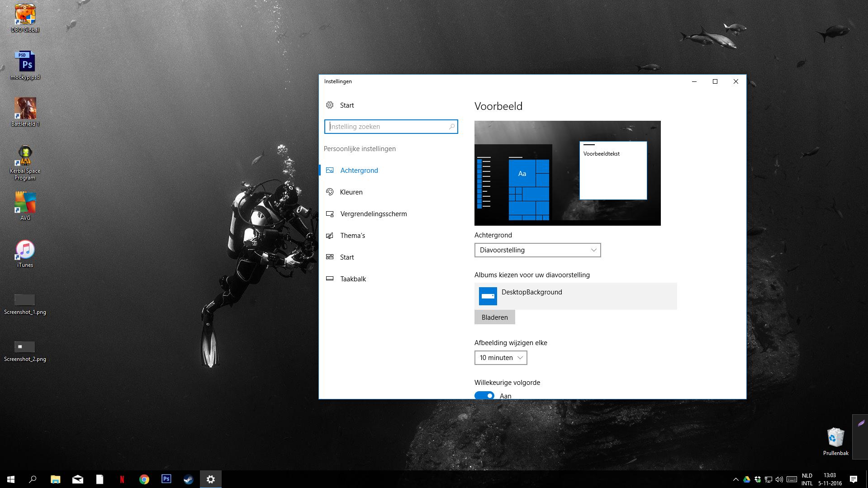Click the Start gear icon in Settings

(x=330, y=105)
